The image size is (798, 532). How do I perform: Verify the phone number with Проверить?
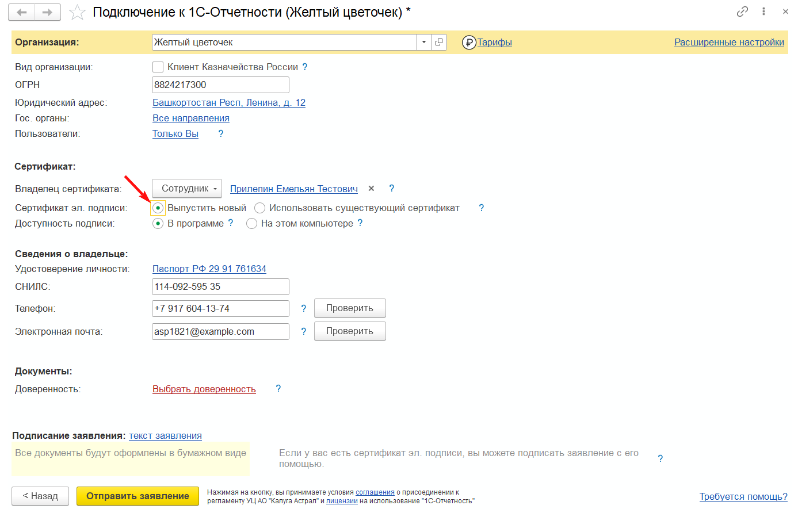pos(350,308)
